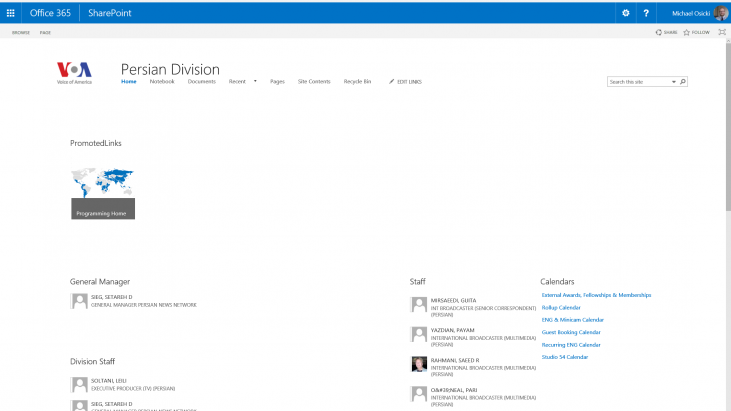Open the Notebook navigation link

[162, 82]
